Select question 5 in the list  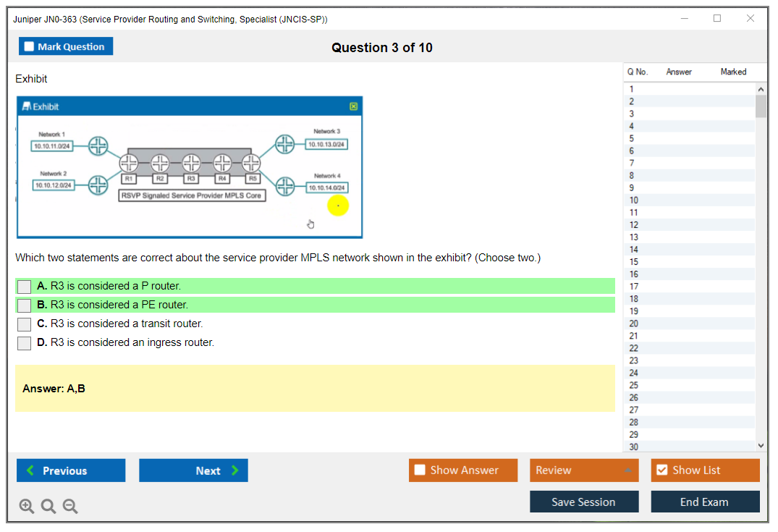632,139
